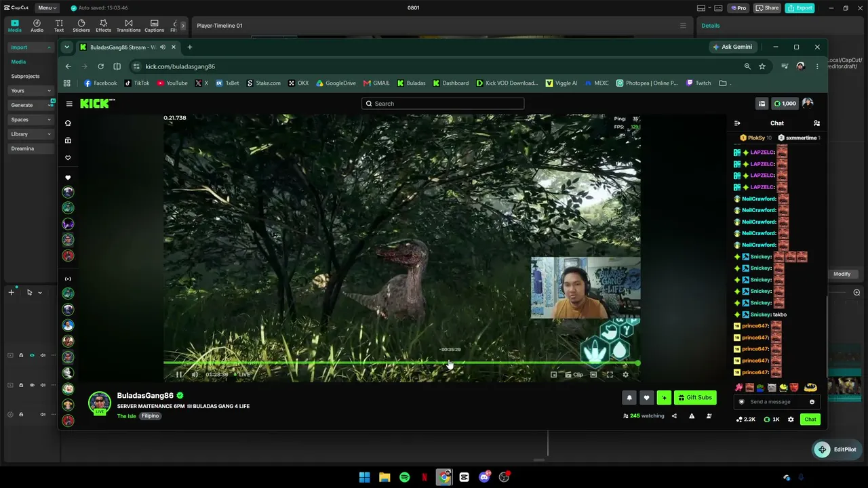Click the green Chat send button

click(810, 420)
